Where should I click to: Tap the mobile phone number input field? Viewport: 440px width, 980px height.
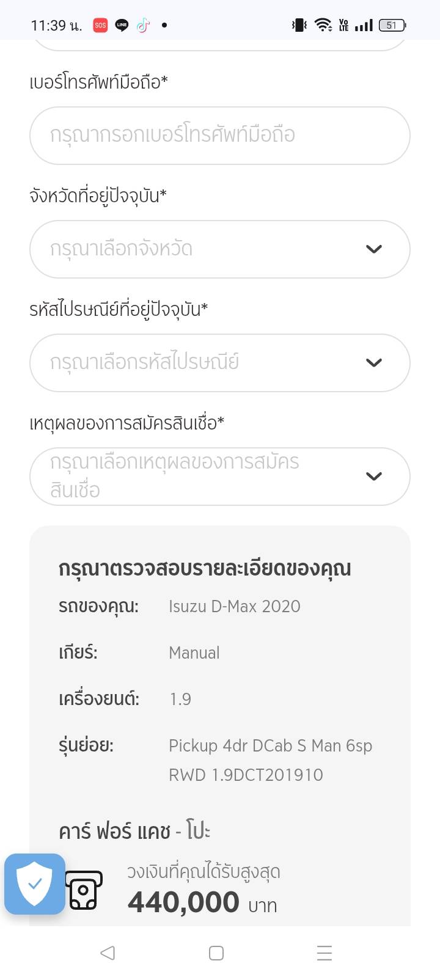(x=220, y=136)
